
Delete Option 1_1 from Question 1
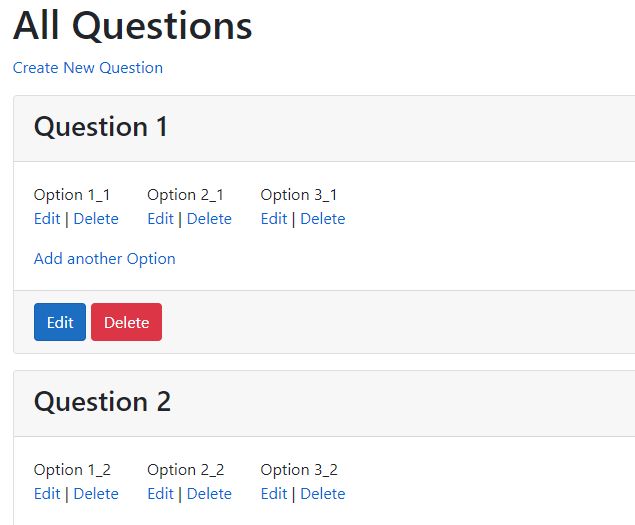[96, 219]
